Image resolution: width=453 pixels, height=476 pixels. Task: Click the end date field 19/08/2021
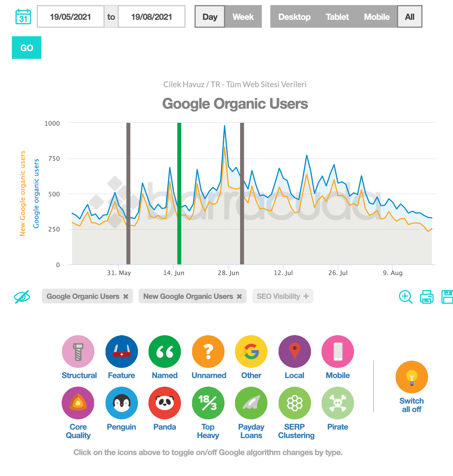click(x=152, y=16)
